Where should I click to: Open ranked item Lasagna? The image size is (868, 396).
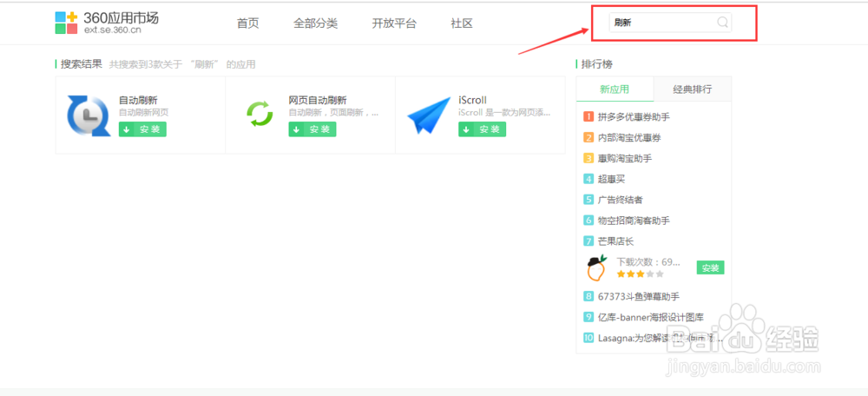pos(661,338)
